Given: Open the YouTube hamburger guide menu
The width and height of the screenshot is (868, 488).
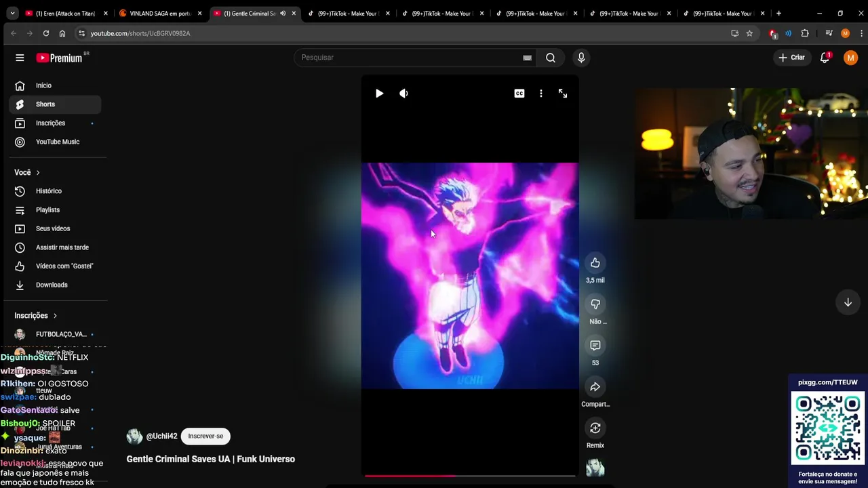Looking at the screenshot, I should click(20, 58).
